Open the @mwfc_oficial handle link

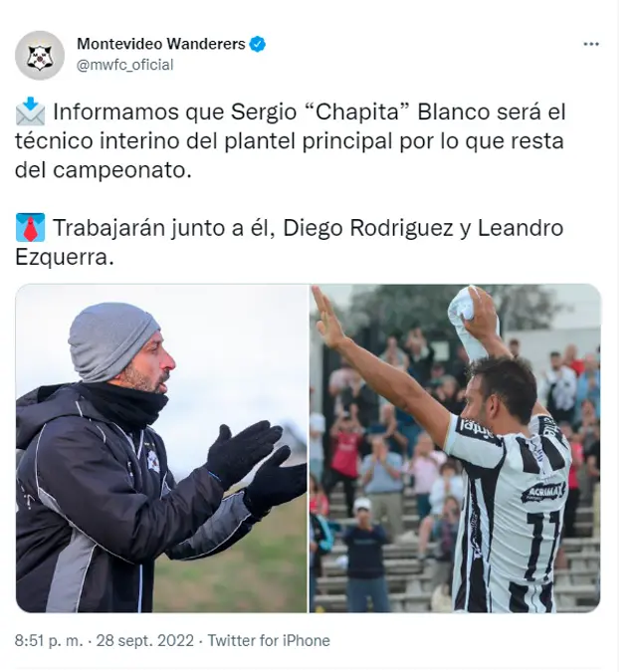124,65
